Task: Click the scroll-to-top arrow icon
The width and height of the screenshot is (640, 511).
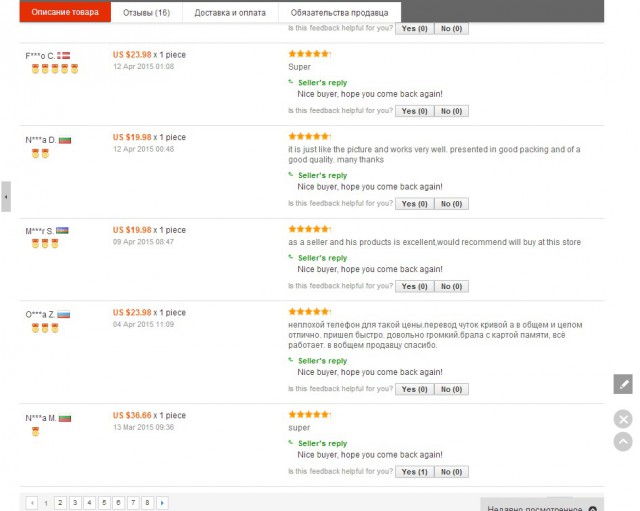Action: coord(623,442)
